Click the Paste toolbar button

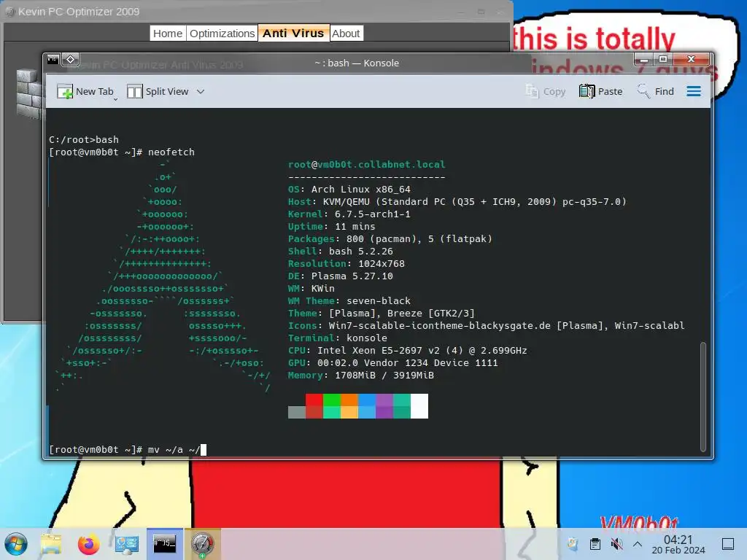(x=601, y=91)
